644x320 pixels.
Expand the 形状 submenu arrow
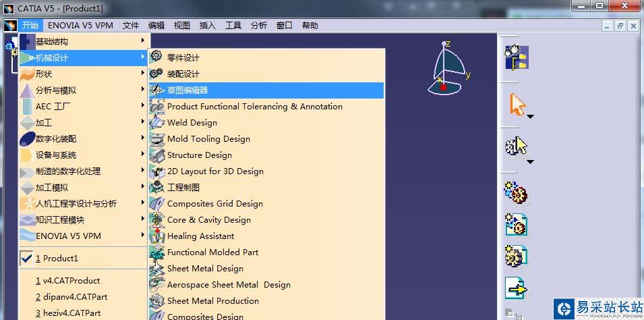(142, 73)
